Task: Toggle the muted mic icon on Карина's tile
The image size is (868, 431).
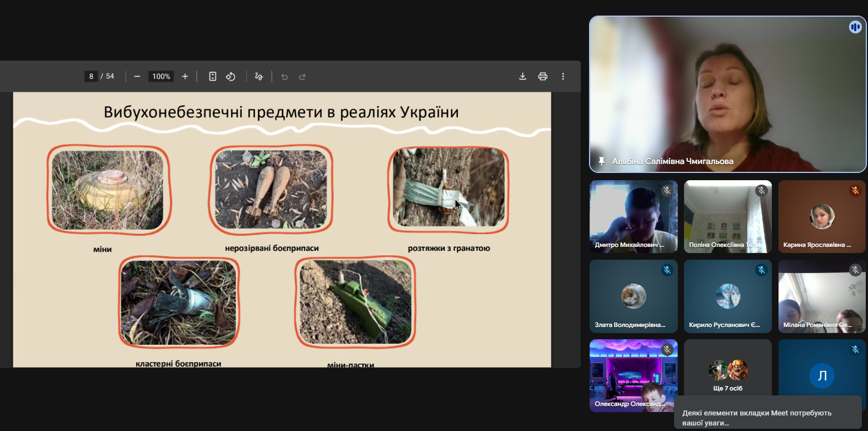Action: pyautogui.click(x=854, y=190)
